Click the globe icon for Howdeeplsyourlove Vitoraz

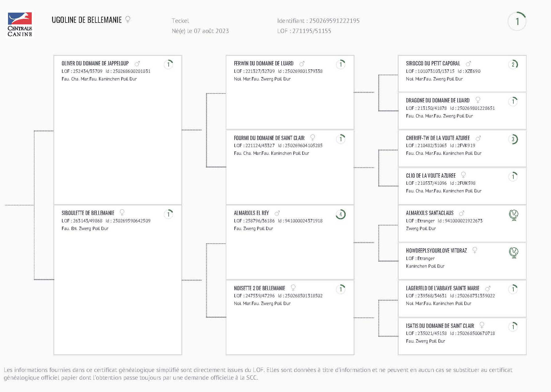click(513, 252)
